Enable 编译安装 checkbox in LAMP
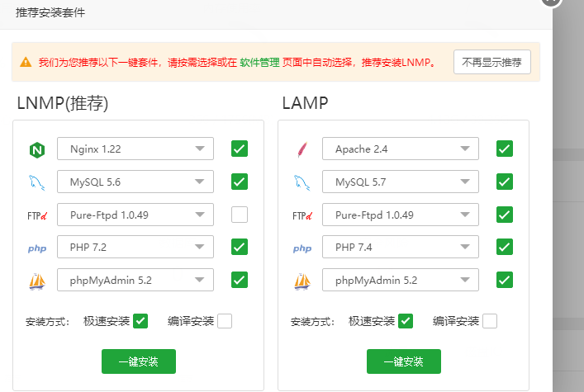 [x=490, y=321]
